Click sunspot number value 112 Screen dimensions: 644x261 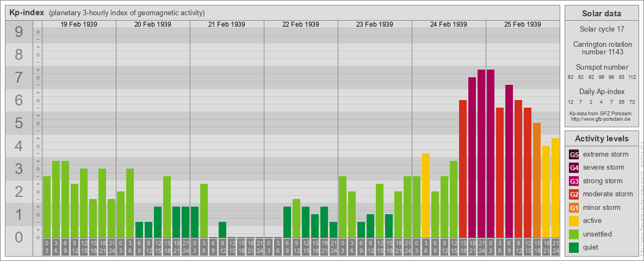632,77
